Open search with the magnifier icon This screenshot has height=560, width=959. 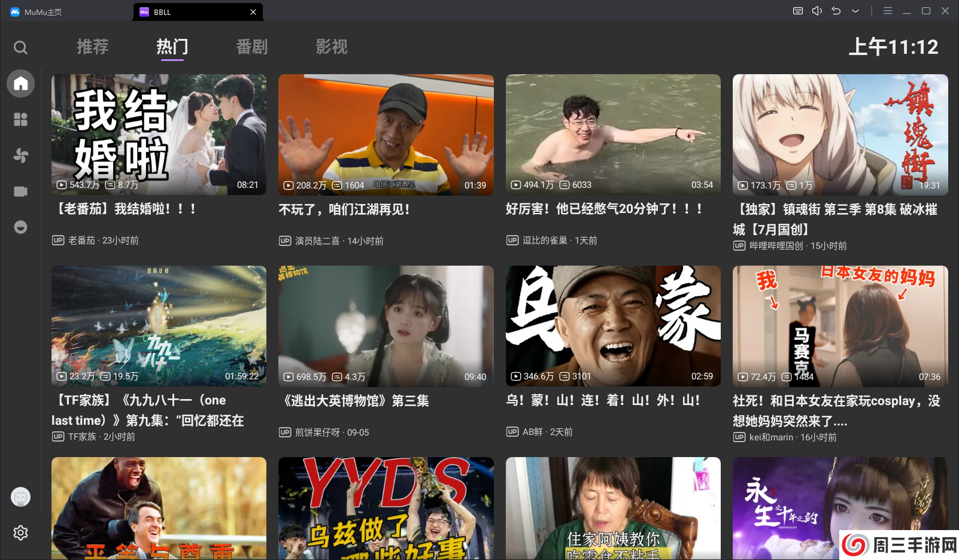click(x=20, y=47)
